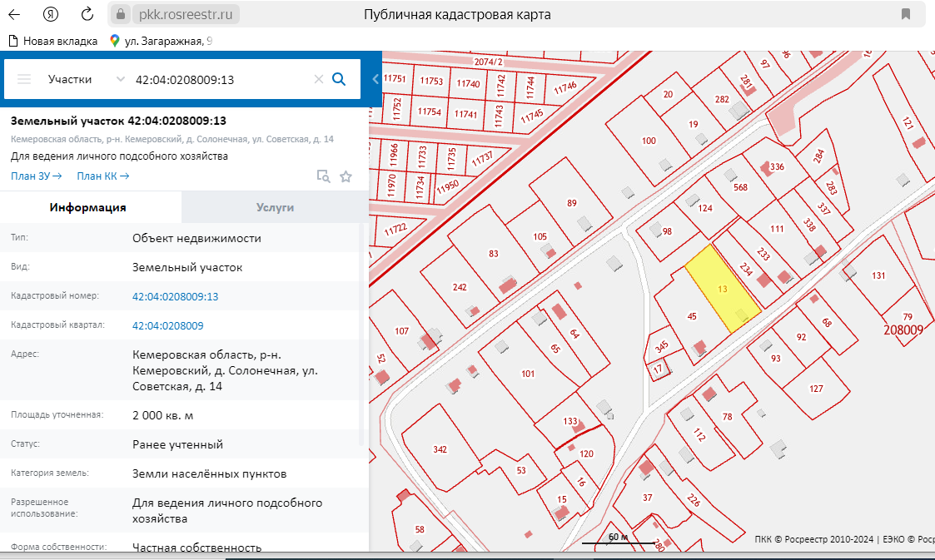Switch to the Услуги tab
This screenshot has height=560, width=935.
tap(275, 207)
